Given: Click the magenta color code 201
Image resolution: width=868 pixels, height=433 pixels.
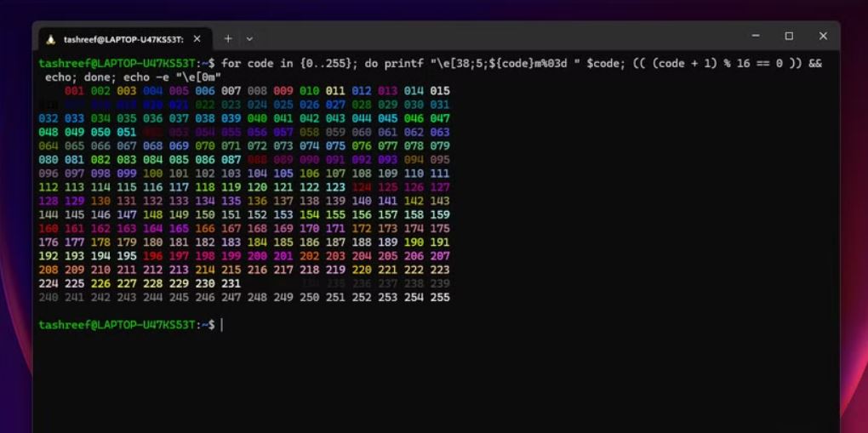Looking at the screenshot, I should tap(283, 256).
